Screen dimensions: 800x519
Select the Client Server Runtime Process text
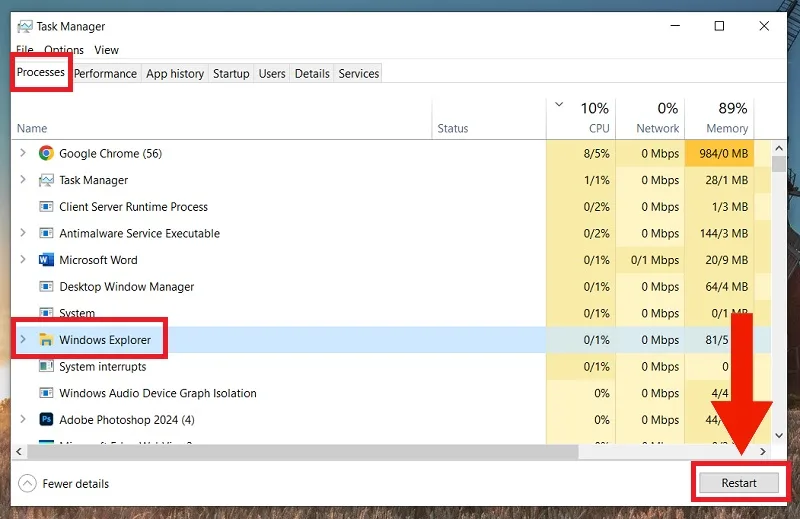click(133, 207)
